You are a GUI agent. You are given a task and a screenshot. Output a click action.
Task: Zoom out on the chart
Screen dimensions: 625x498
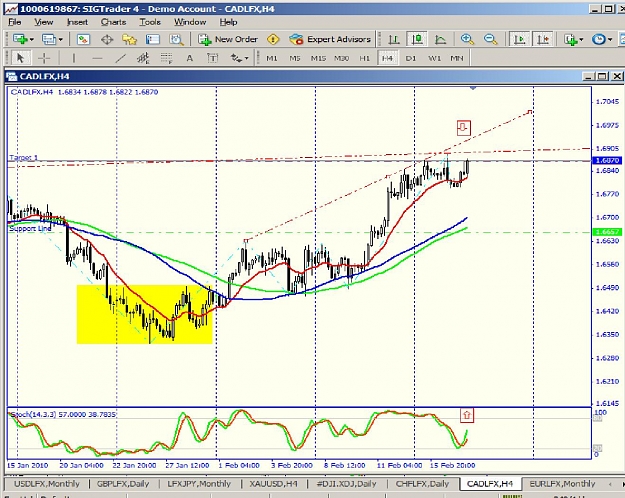(490, 39)
